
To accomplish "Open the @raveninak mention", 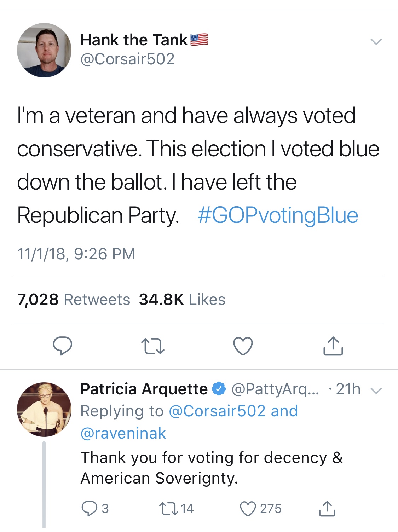I will 123,433.
